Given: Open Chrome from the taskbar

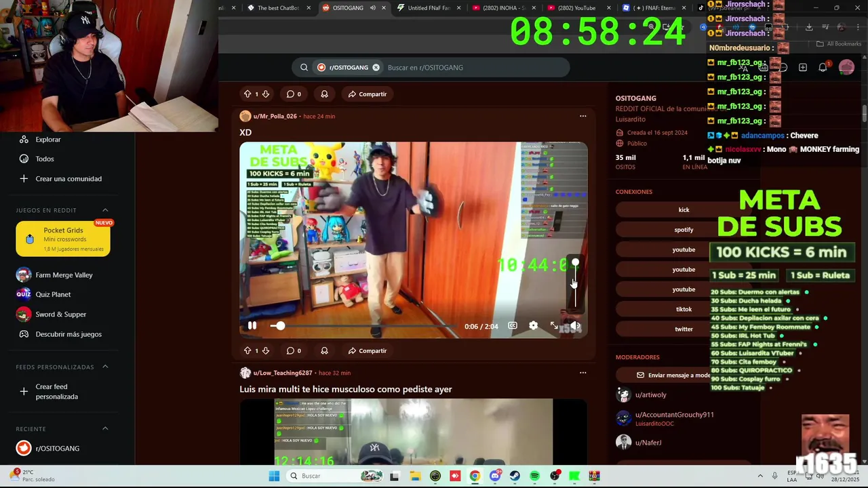Looking at the screenshot, I should click(475, 476).
